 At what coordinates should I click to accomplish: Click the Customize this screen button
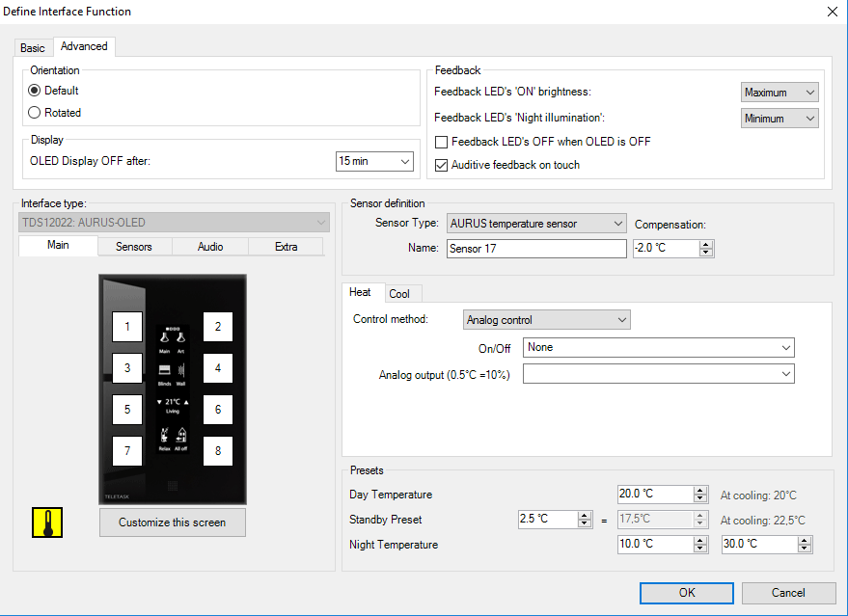(172, 522)
